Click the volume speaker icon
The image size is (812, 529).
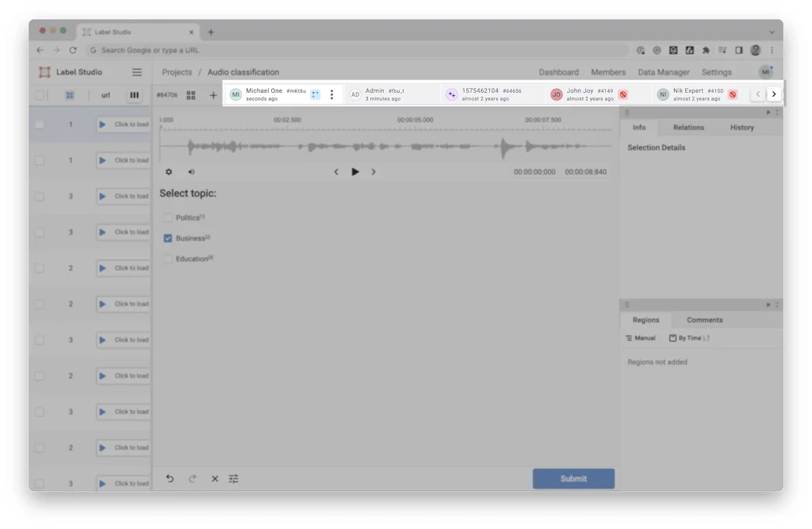[x=191, y=172]
